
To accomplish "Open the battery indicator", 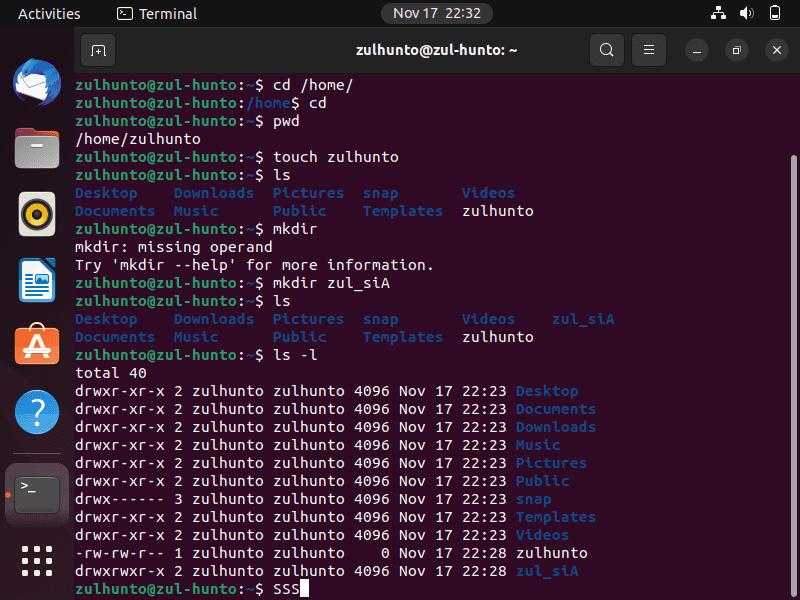I will coord(774,13).
